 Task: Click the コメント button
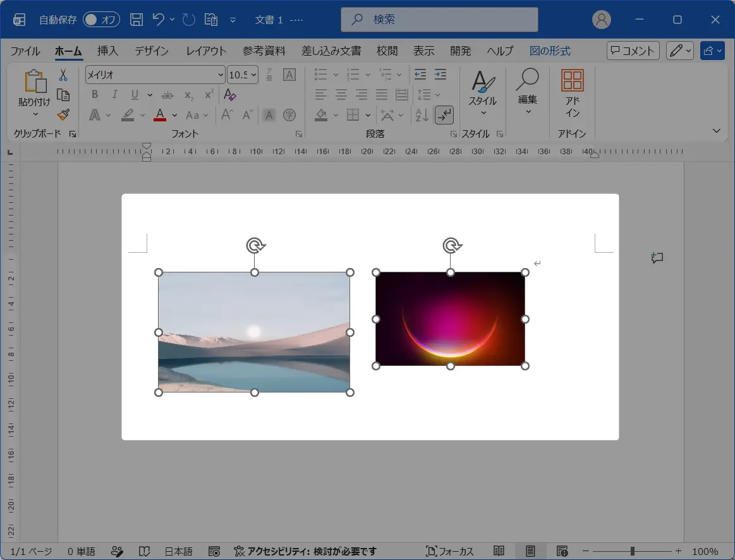coord(633,51)
